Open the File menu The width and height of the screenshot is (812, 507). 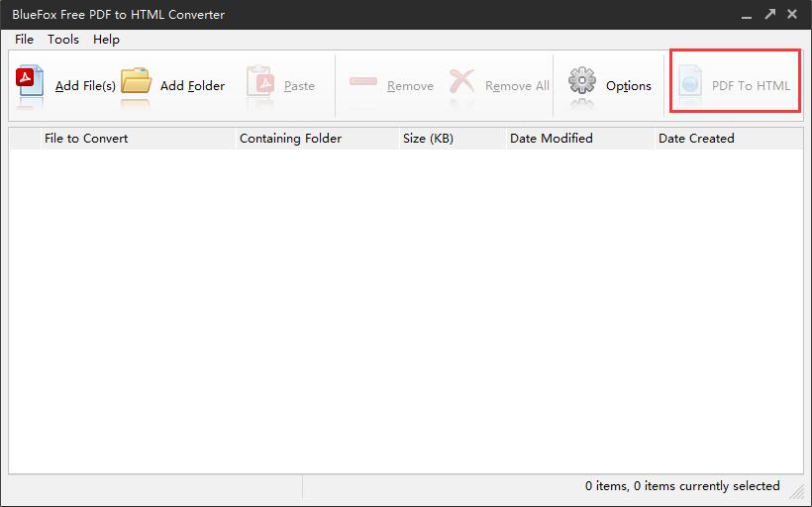click(x=24, y=40)
